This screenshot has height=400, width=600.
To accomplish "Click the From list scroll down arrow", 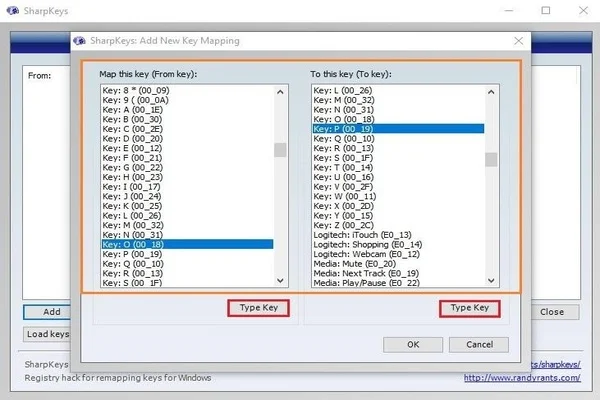I will click(x=280, y=281).
